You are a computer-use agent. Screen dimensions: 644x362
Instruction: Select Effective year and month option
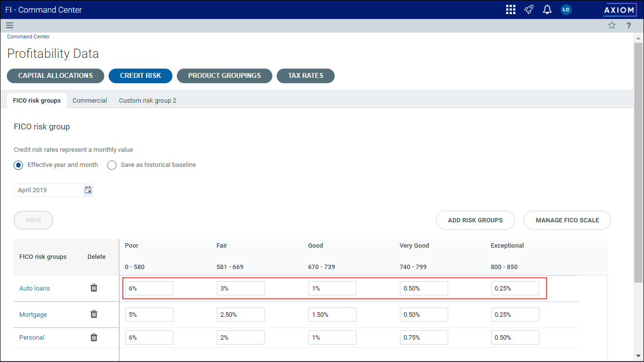tap(19, 165)
